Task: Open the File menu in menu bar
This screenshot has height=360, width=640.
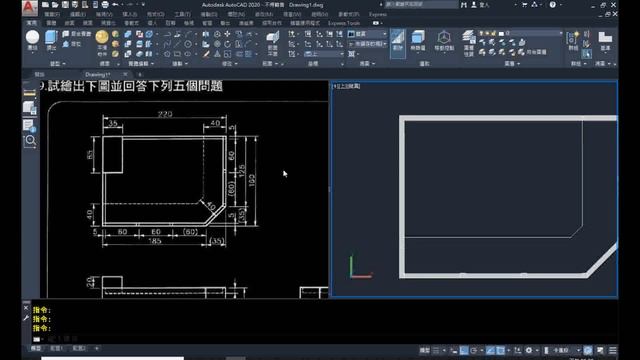Action: coord(52,14)
